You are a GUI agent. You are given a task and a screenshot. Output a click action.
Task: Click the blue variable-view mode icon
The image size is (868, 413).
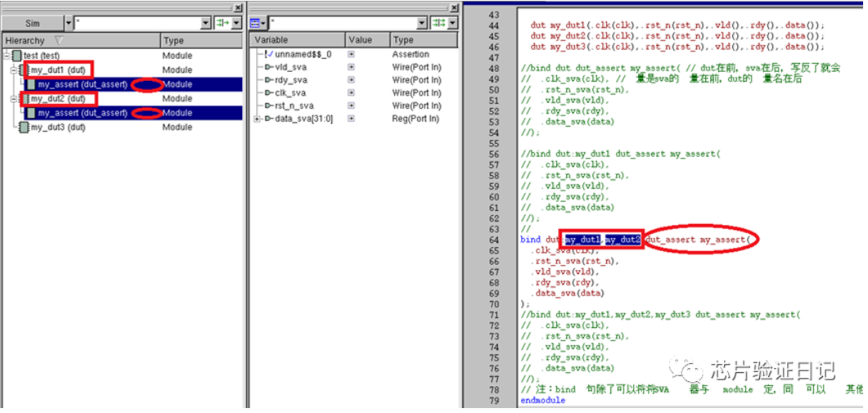tap(254, 23)
